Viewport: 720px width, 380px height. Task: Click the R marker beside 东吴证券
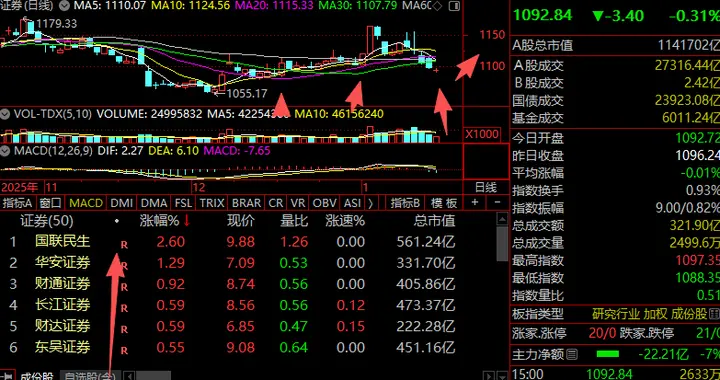[124, 351]
